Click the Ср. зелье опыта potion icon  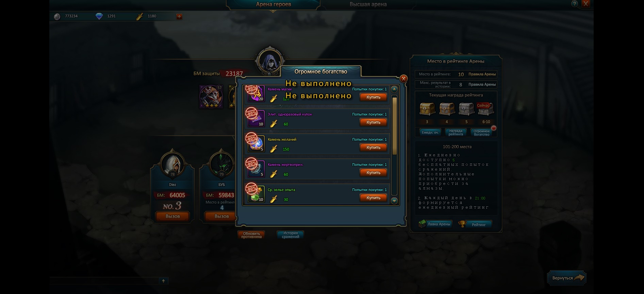pyautogui.click(x=256, y=194)
